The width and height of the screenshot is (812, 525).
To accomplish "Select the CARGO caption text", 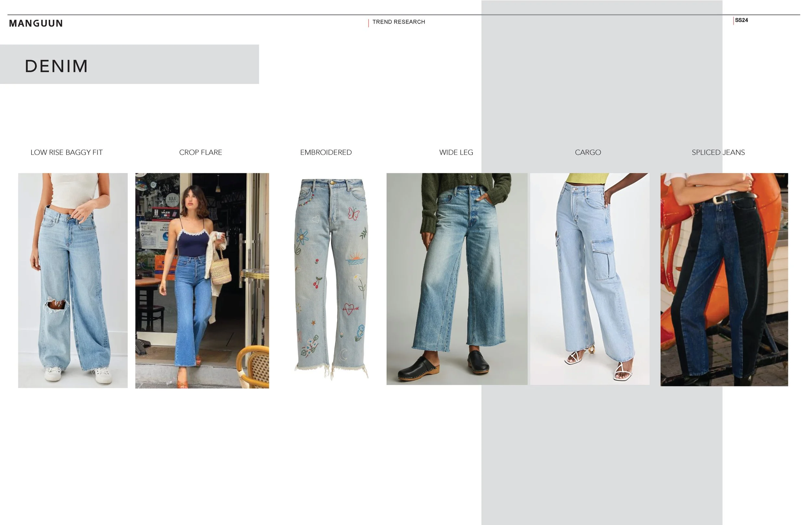I will click(588, 153).
